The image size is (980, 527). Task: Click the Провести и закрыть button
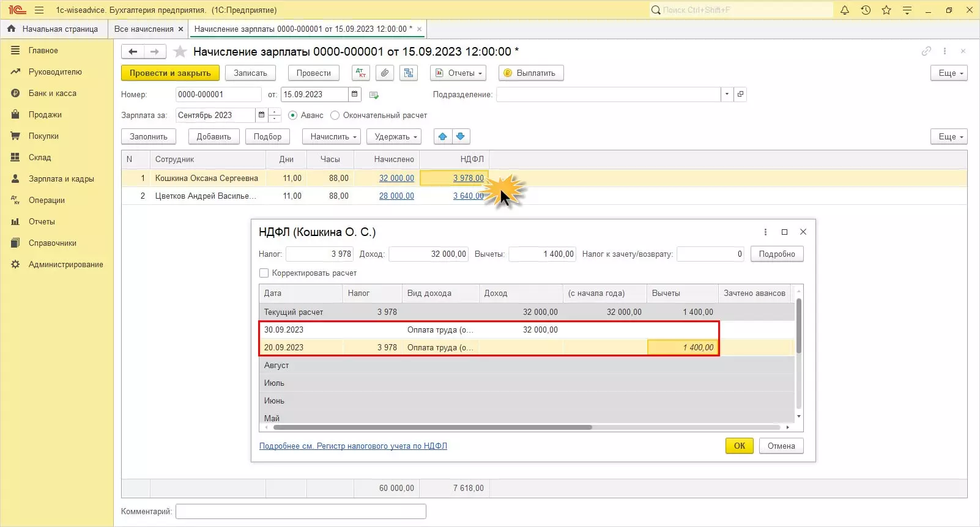(170, 73)
